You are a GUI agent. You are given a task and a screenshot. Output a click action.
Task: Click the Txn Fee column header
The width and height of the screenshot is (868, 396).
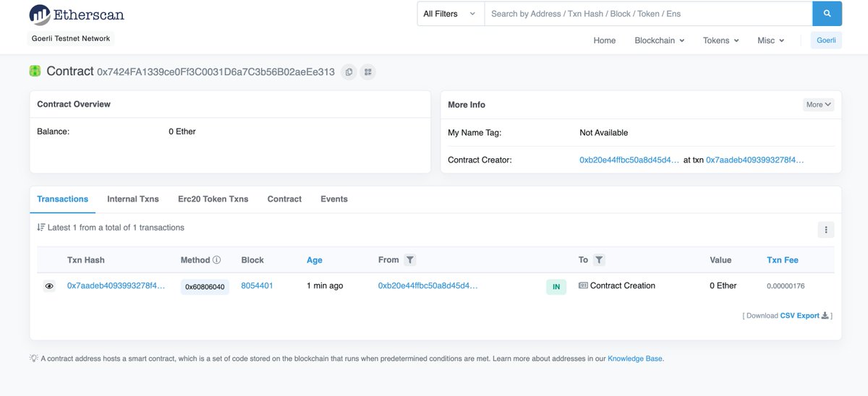(x=783, y=260)
